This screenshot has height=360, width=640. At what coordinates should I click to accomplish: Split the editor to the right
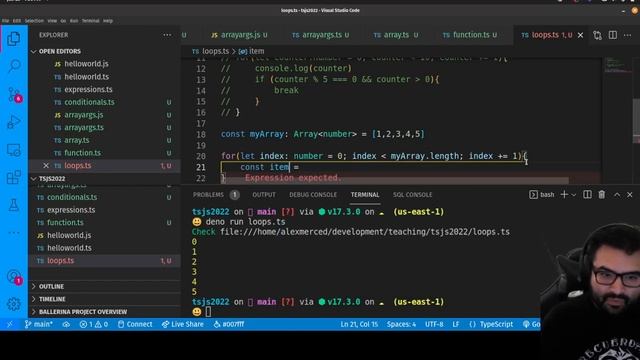coord(613,35)
